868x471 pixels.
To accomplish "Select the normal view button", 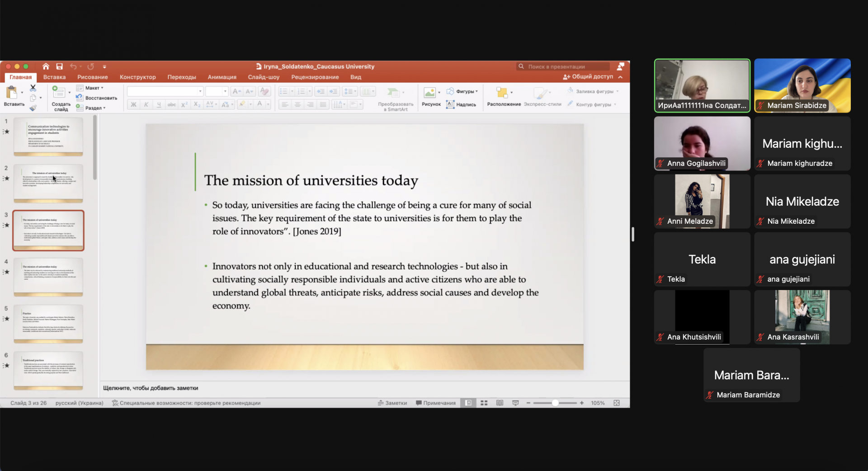I will click(468, 403).
